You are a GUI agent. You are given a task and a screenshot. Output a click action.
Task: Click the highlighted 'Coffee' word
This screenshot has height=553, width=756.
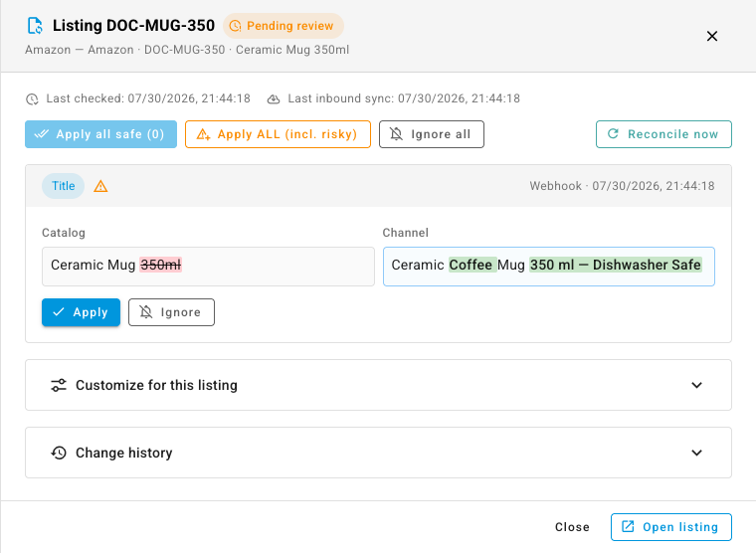(472, 265)
